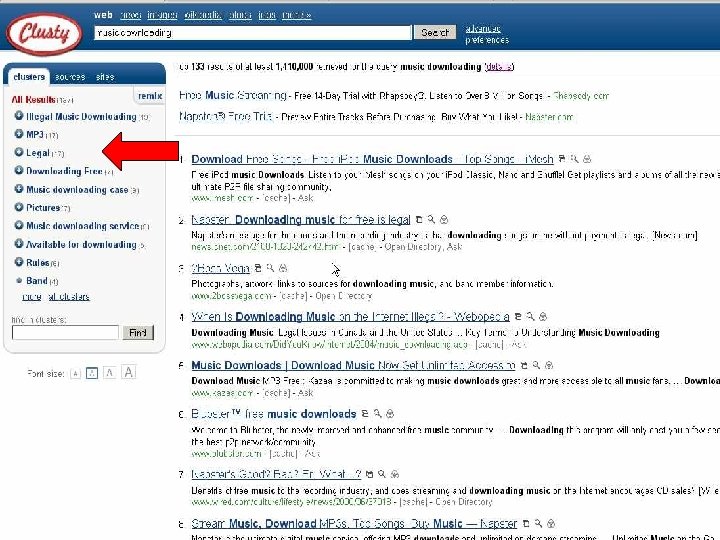Open the details link after result count
Screen dimensions: 720x540
499,67
